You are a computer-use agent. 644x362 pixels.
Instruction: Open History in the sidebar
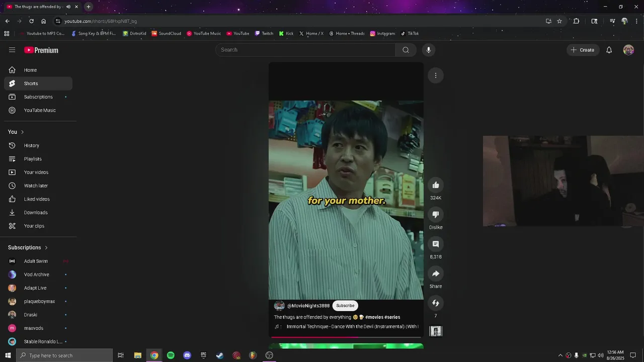point(38,145)
